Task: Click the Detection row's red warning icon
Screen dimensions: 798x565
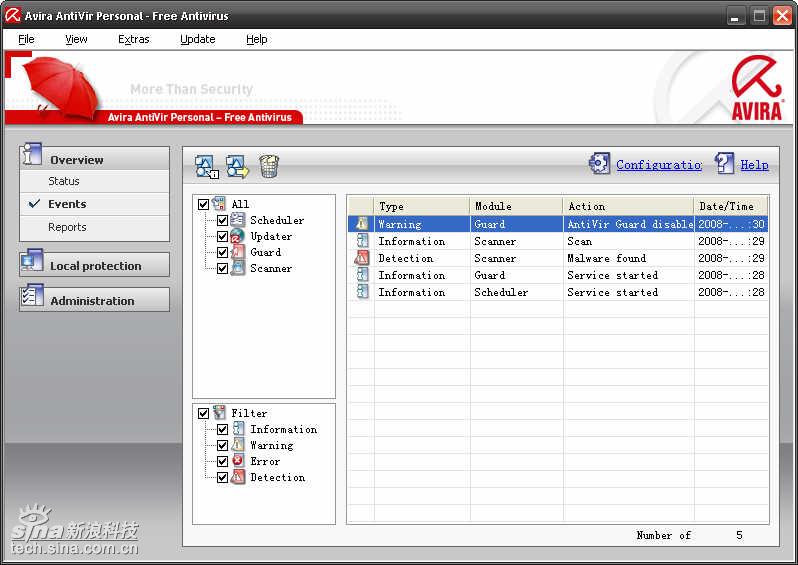Action: tap(362, 258)
